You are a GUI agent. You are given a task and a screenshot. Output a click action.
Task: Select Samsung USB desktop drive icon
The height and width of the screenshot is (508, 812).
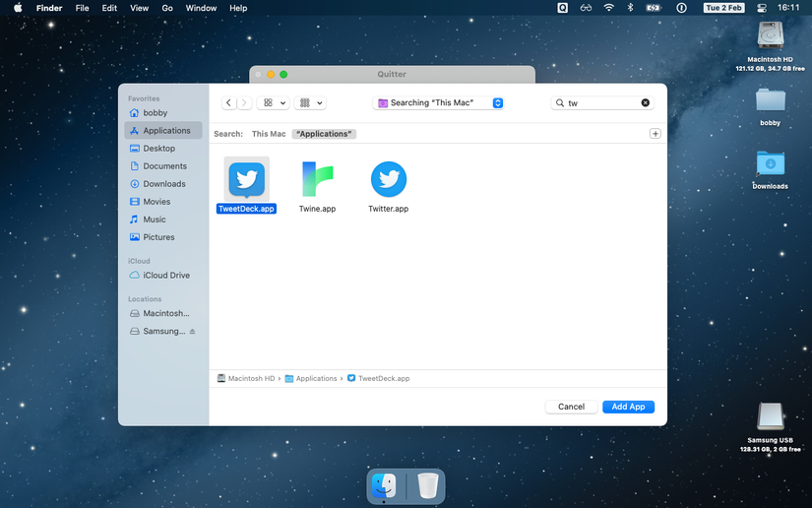[770, 416]
